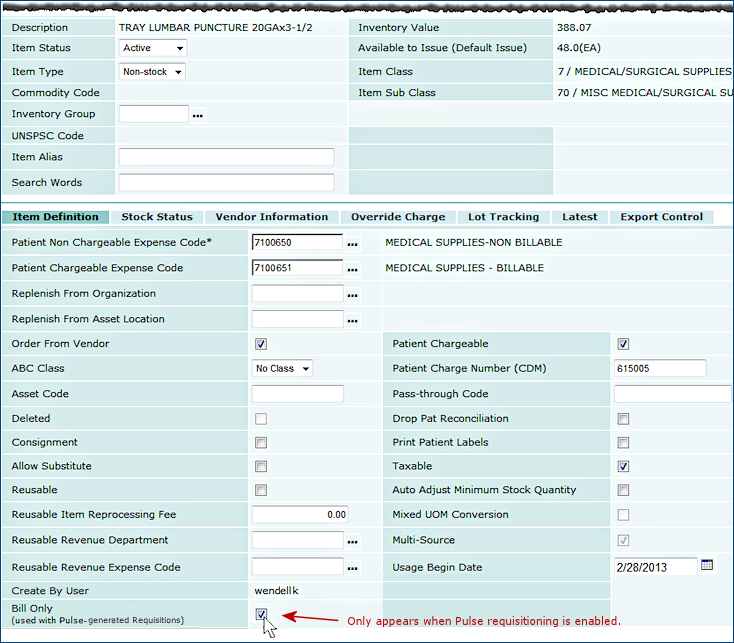Uncheck the Order From Vendor checkbox
Screen dimensions: 734x643
(x=261, y=344)
